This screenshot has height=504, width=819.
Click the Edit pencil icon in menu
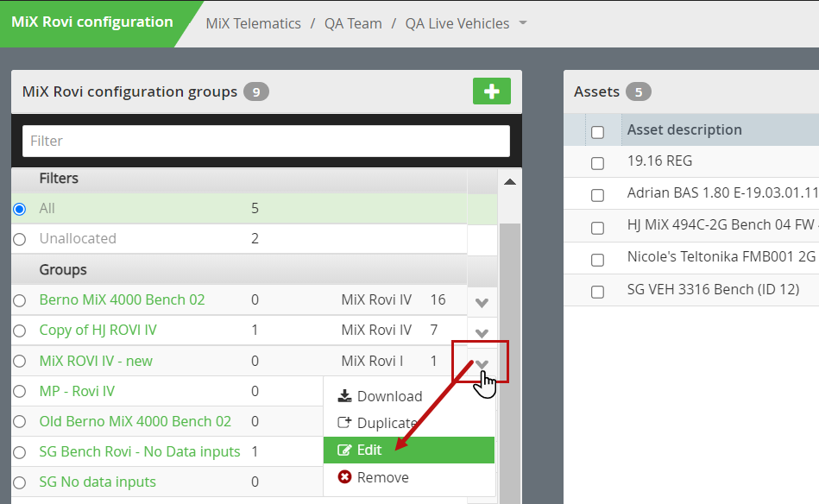click(344, 450)
